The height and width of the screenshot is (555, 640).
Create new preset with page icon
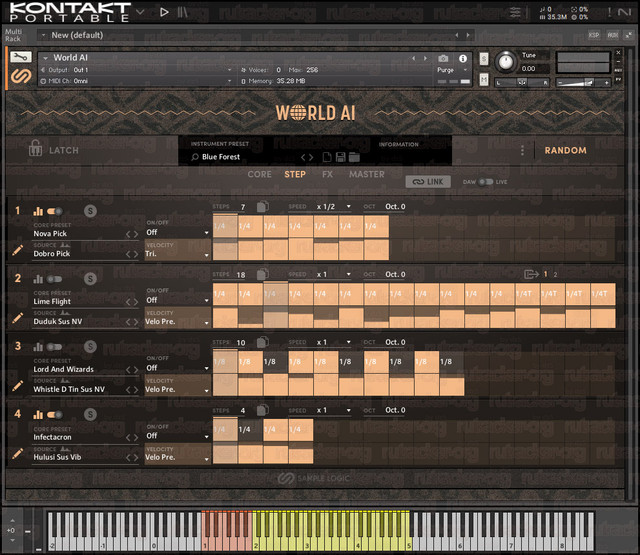click(327, 157)
